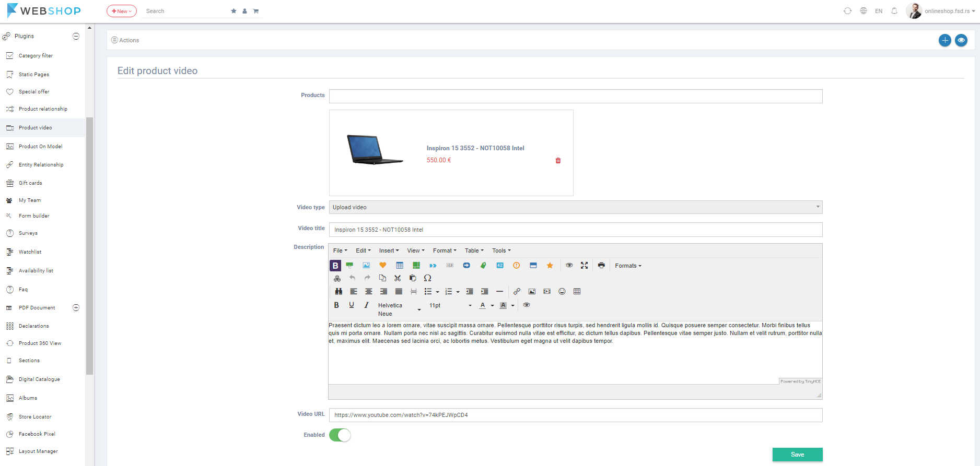Screen dimensions: 980x466
Task: Open the editor Table menu
Action: [474, 250]
